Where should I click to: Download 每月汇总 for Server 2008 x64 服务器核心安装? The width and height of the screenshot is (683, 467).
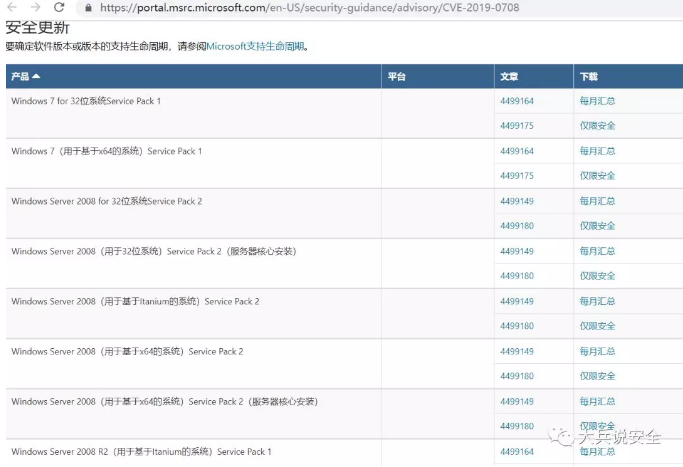tap(597, 402)
